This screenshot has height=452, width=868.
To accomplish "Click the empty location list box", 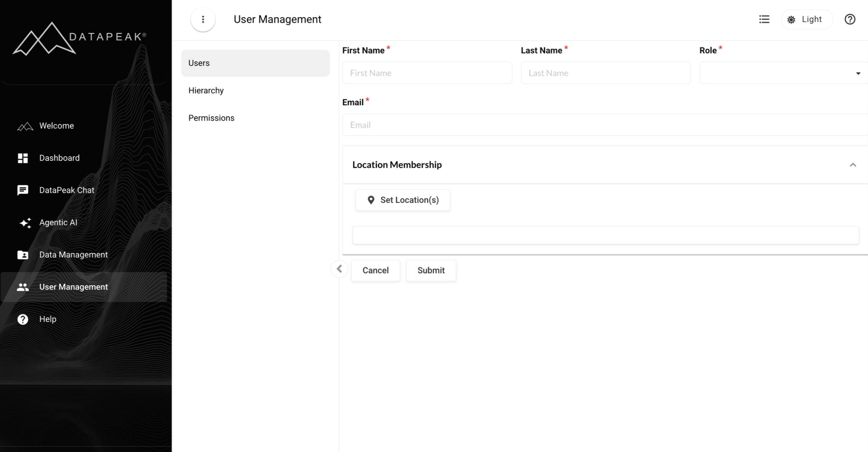I will point(605,235).
